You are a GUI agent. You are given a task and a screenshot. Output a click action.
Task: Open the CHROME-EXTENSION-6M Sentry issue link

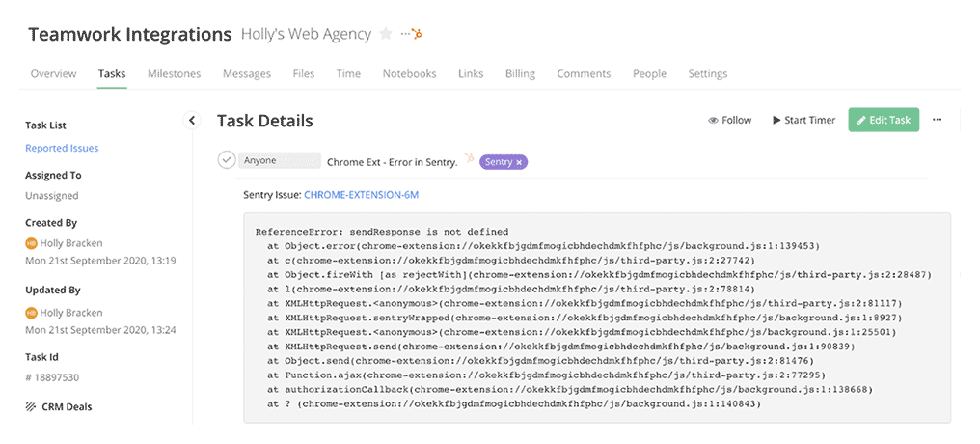pos(361,195)
